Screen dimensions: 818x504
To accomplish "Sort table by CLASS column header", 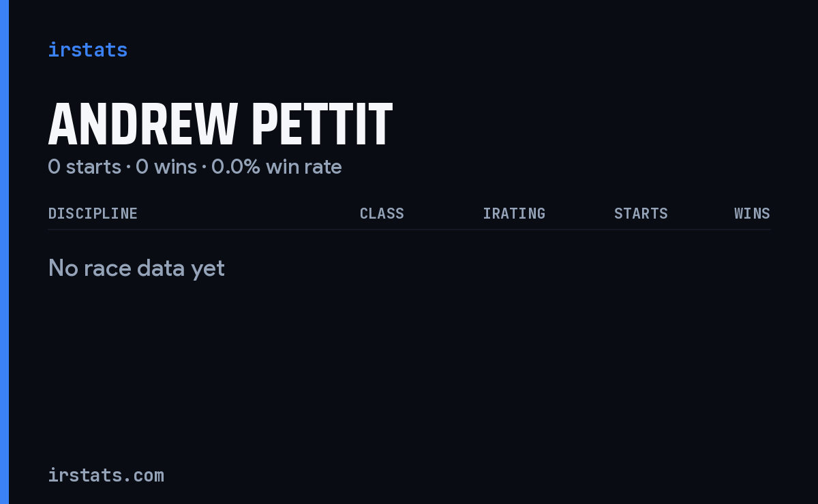I will [382, 213].
